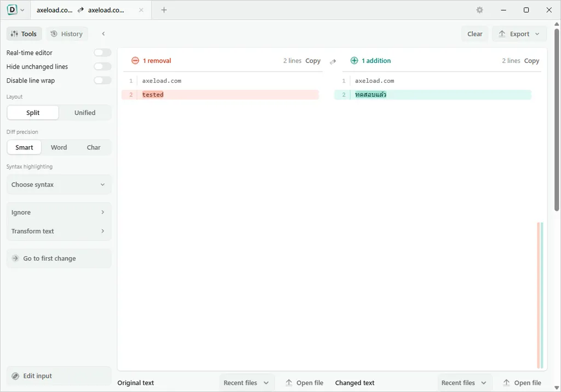Expand the Ignore options
The width and height of the screenshot is (561, 392).
click(59, 212)
